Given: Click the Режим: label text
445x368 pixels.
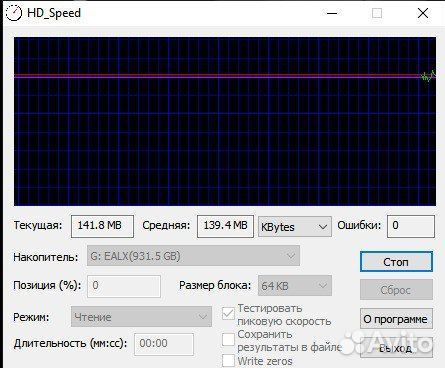Looking at the screenshot, I should tap(31, 317).
